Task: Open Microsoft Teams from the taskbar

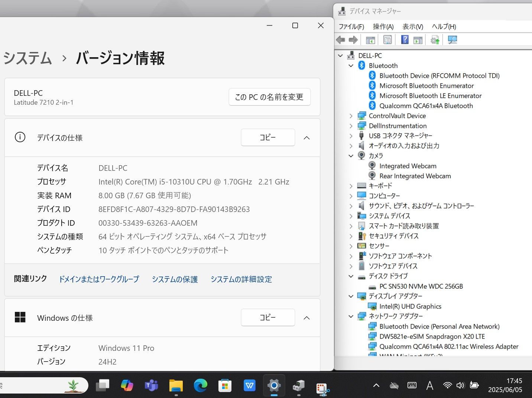Action: (x=151, y=386)
